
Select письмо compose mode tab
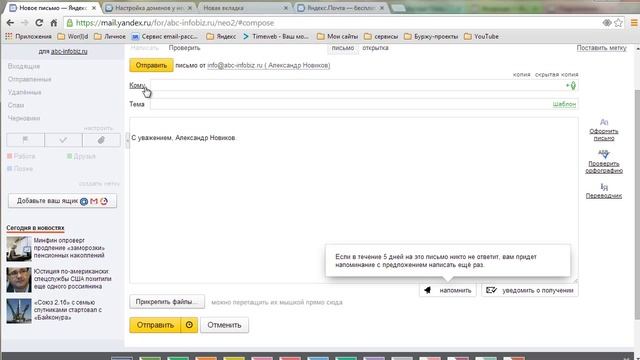pyautogui.click(x=342, y=48)
